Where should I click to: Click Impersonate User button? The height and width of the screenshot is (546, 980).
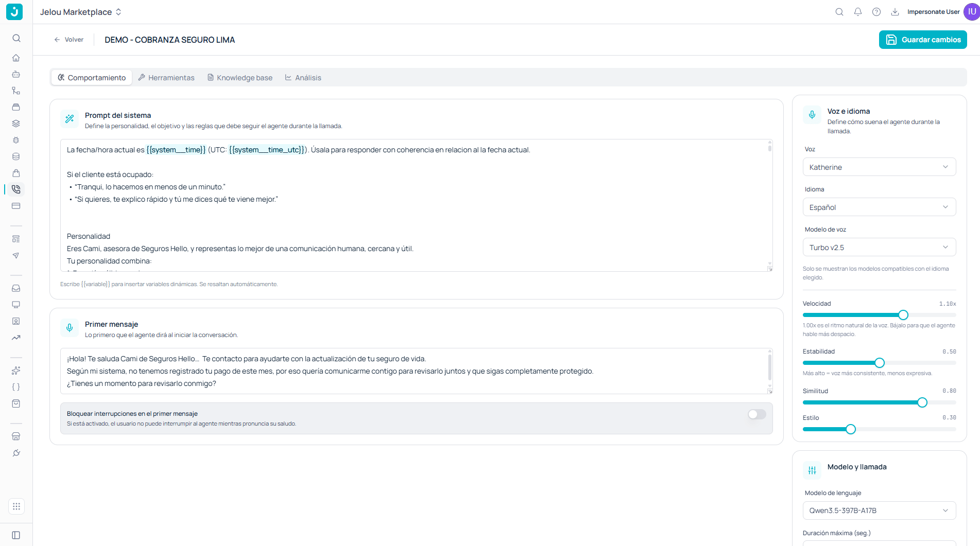[934, 12]
